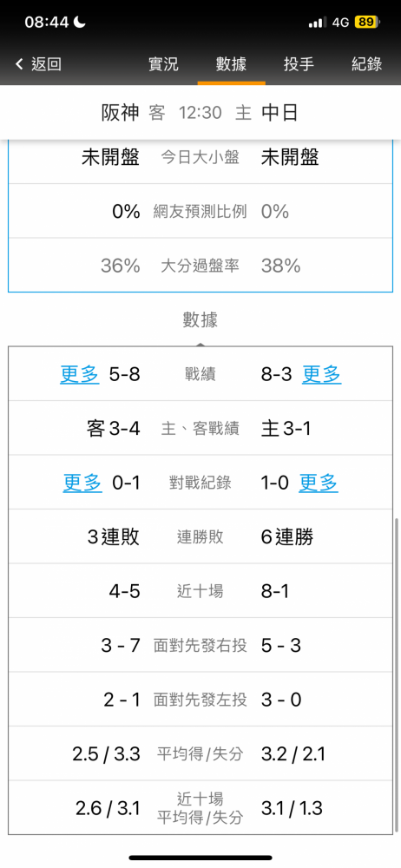401x868 pixels.
Task: Tap the 數據 section heading
Action: (x=200, y=320)
